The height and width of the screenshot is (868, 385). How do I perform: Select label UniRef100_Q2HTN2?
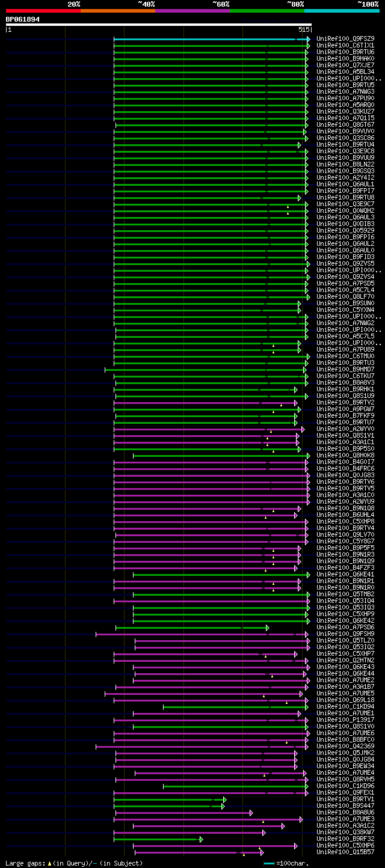pos(345,661)
